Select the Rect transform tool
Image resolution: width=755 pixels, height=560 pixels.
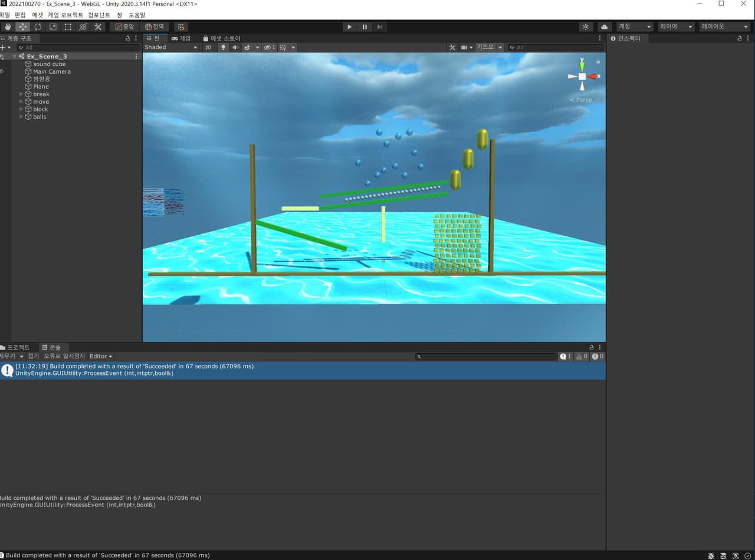tap(68, 27)
